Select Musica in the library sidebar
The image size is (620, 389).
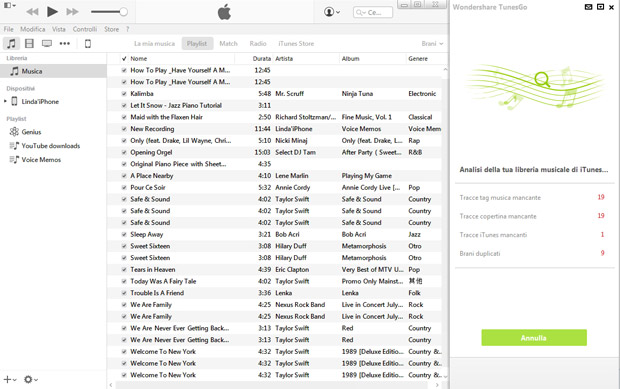tap(53, 71)
